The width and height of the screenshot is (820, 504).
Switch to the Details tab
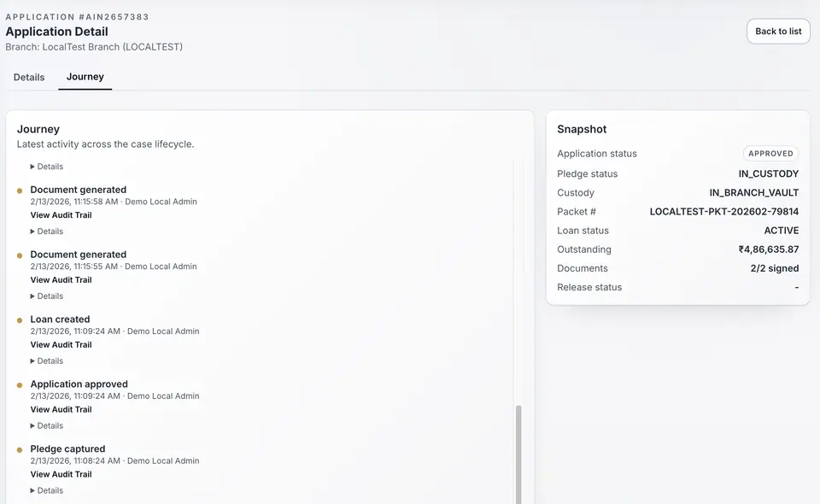pyautogui.click(x=28, y=77)
